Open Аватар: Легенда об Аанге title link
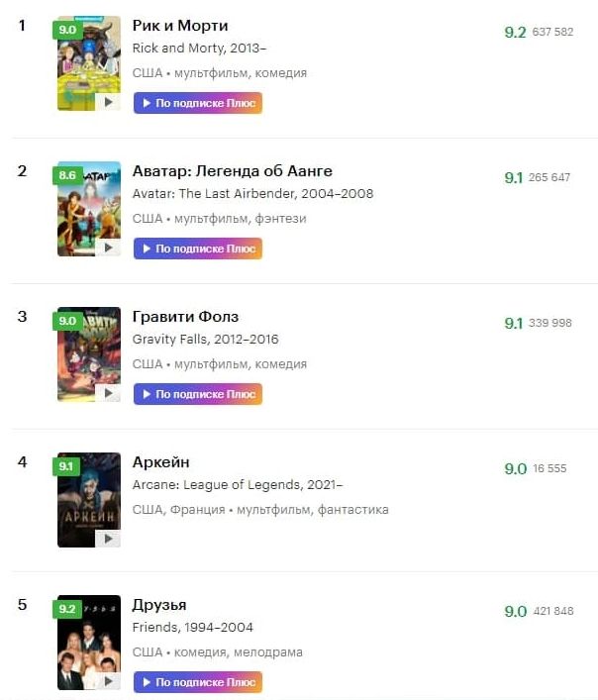Viewport: 598px width, 700px height. [233, 171]
